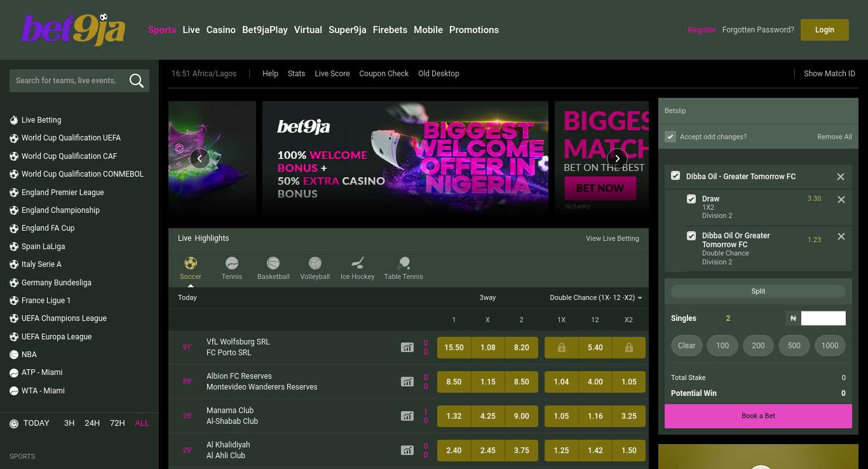This screenshot has height=469, width=868.
Task: Select the Basketball sport icon
Action: 273,268
